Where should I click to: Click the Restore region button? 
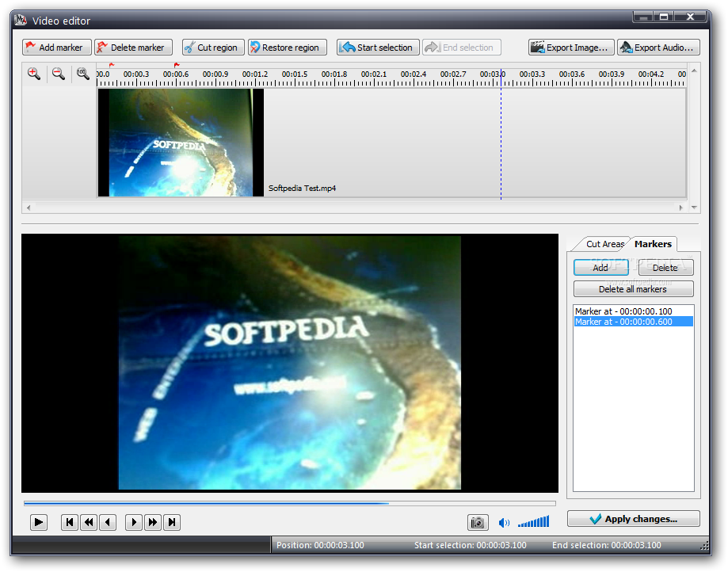pos(288,48)
